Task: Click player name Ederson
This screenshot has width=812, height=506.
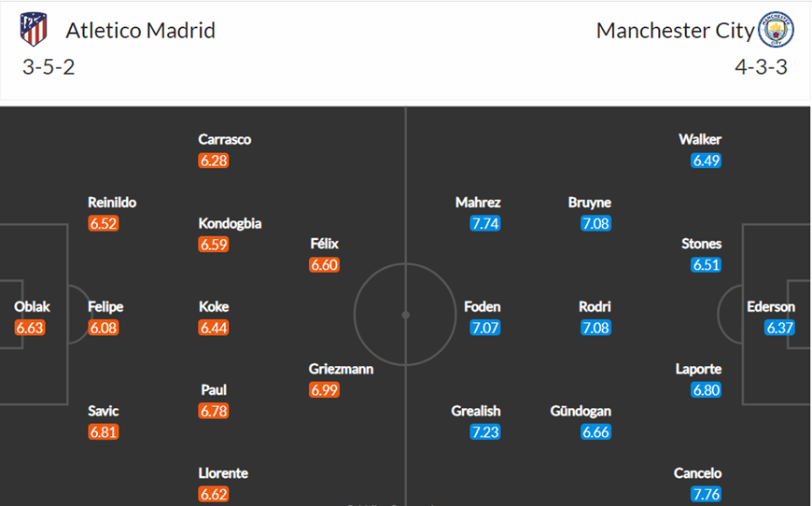Action: point(771,306)
